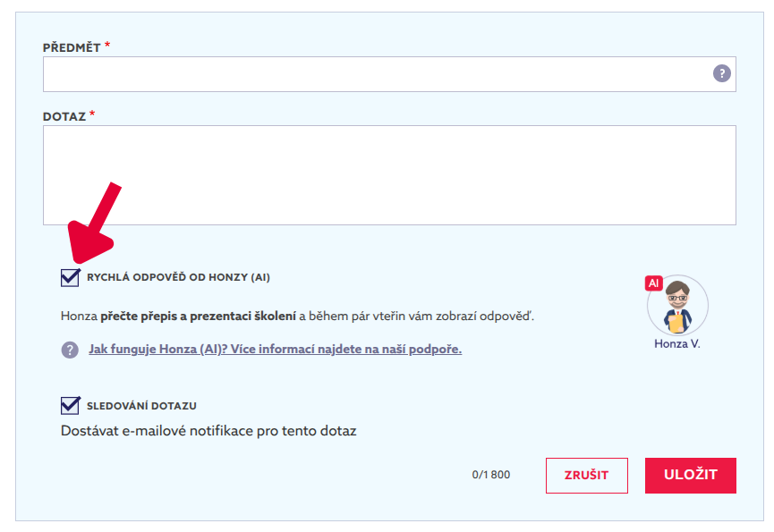Focus the Předmět input field

click(376, 74)
